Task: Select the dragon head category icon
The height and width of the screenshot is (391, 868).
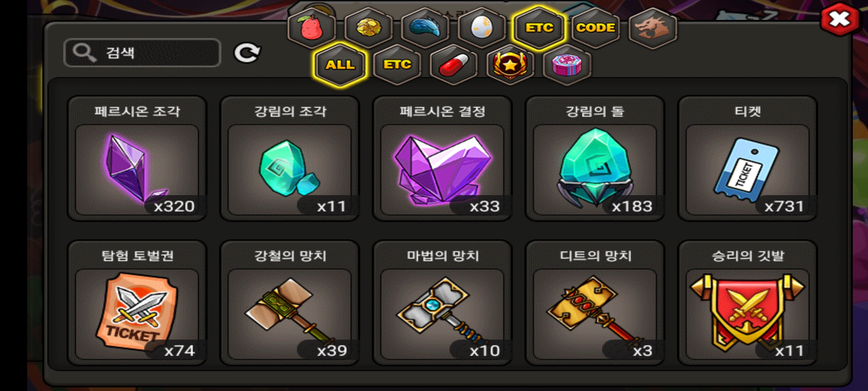Action: 653,28
